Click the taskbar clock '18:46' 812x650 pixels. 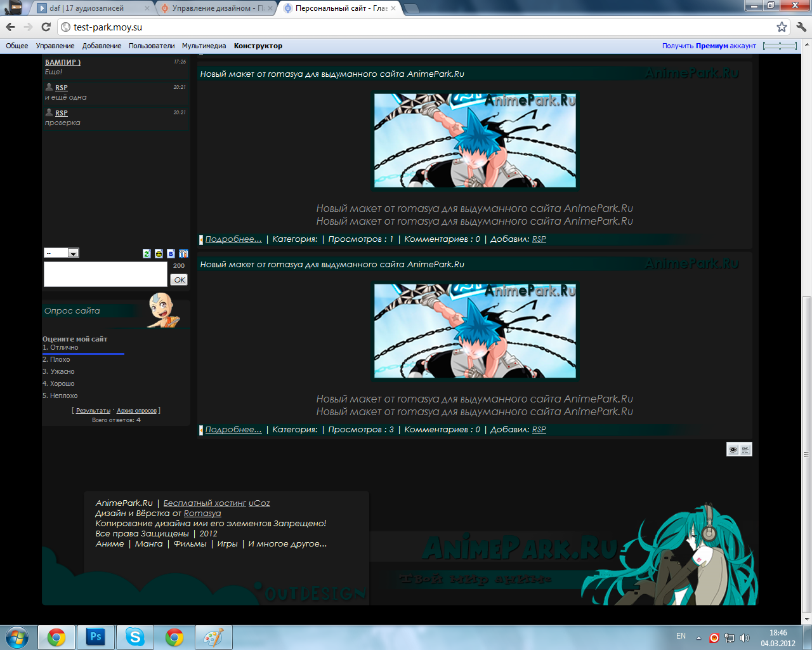[x=778, y=633]
